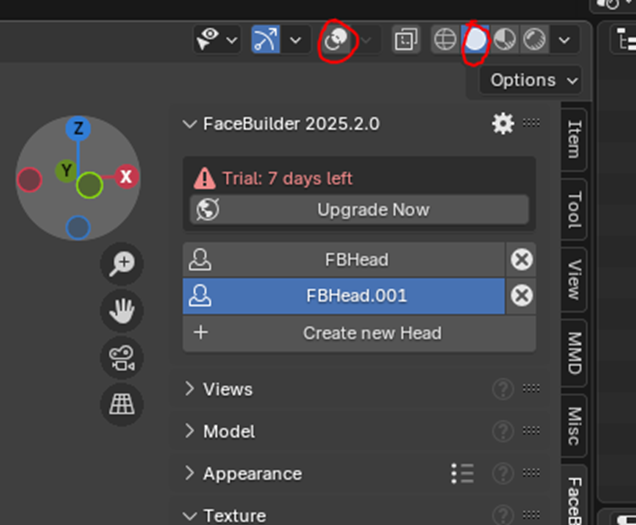Switch to wireframe viewport shading
Screen dimensions: 636x525
coord(445,40)
